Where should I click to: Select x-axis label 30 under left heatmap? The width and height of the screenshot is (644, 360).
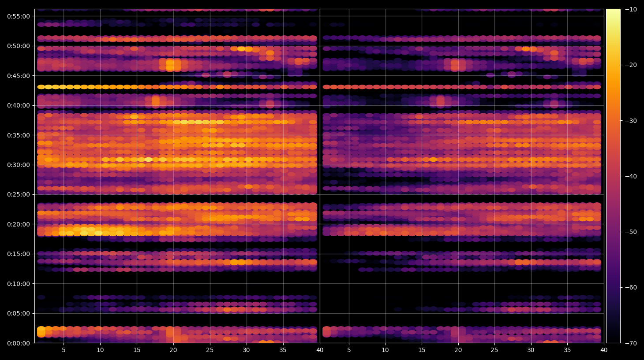246,350
